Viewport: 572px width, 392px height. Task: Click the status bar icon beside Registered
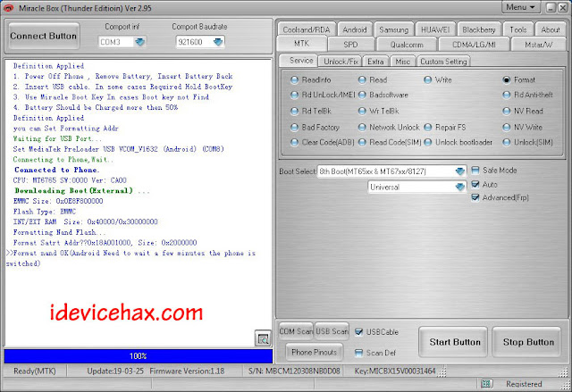[486, 384]
